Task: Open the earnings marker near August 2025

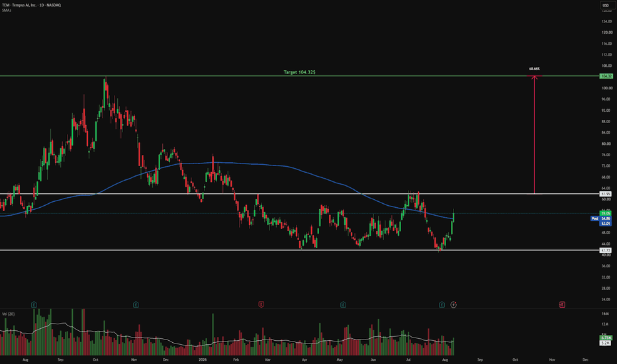Action: point(34,304)
